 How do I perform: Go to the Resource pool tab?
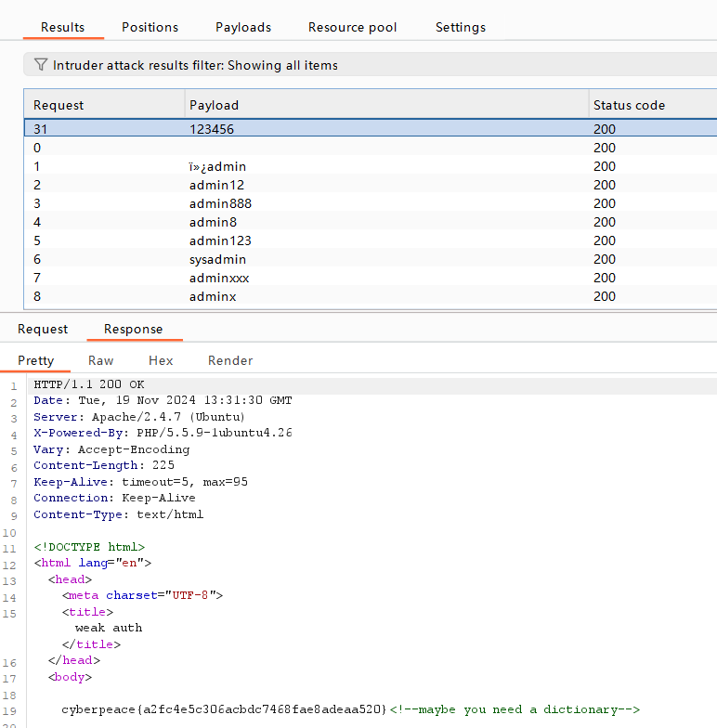(353, 28)
